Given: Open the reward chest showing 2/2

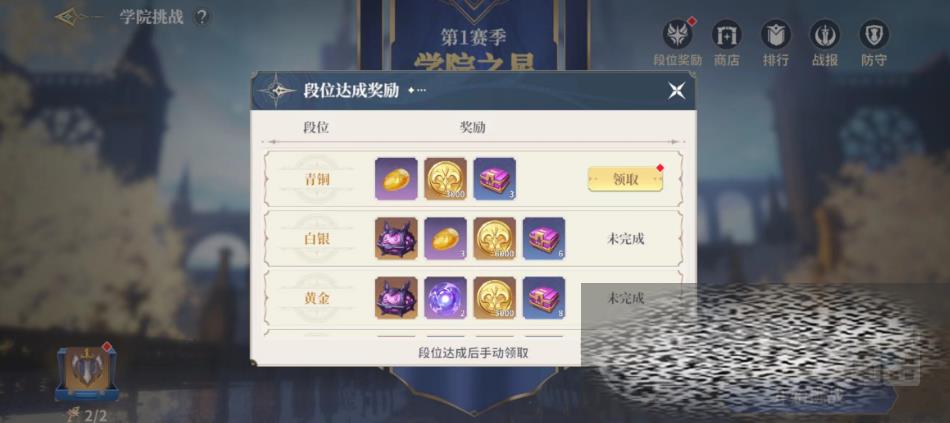Looking at the screenshot, I should [86, 373].
